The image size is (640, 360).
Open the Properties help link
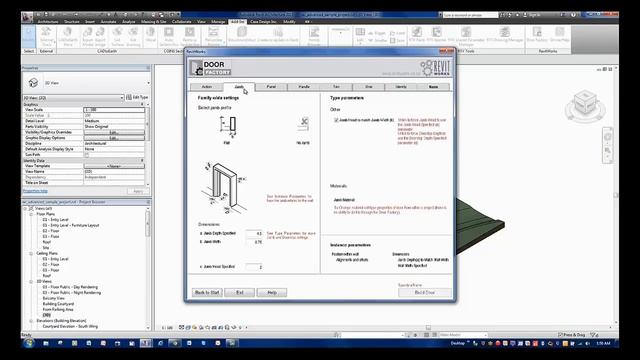pos(35,191)
